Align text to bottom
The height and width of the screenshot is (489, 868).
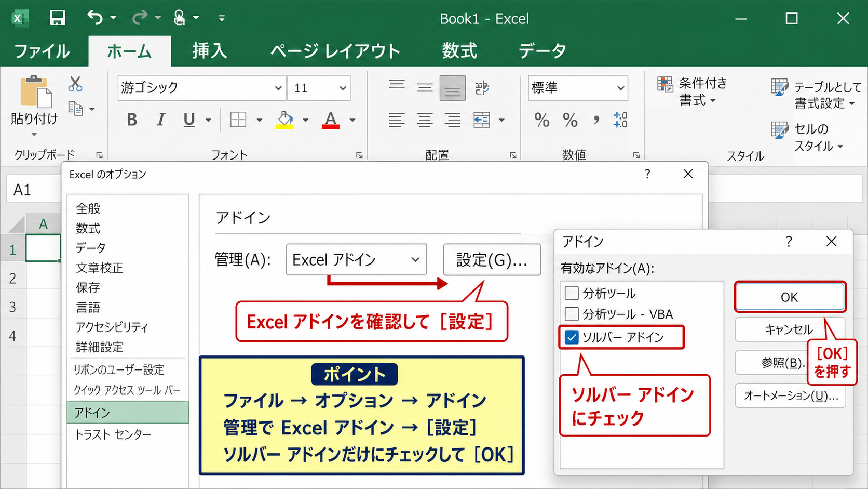tap(452, 88)
